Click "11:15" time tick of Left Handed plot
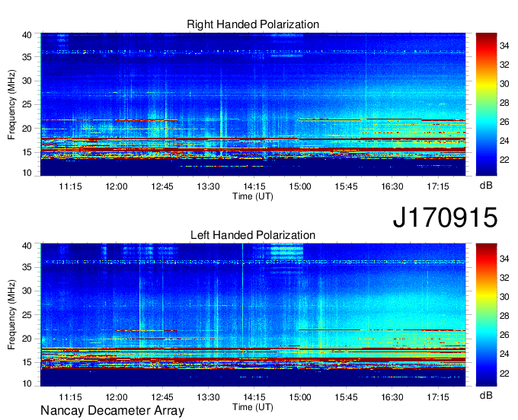 pyautogui.click(x=70, y=397)
